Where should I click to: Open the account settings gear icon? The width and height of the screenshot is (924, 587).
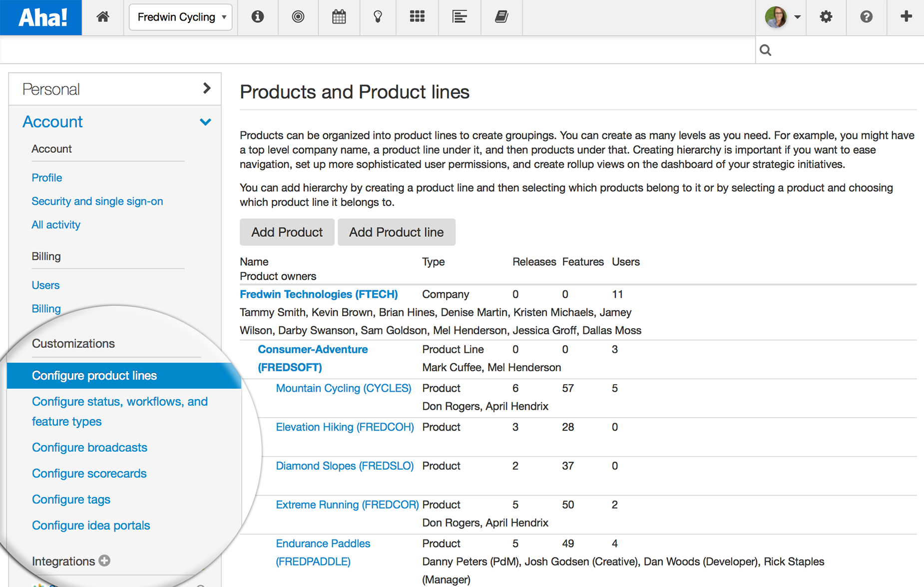(x=826, y=16)
